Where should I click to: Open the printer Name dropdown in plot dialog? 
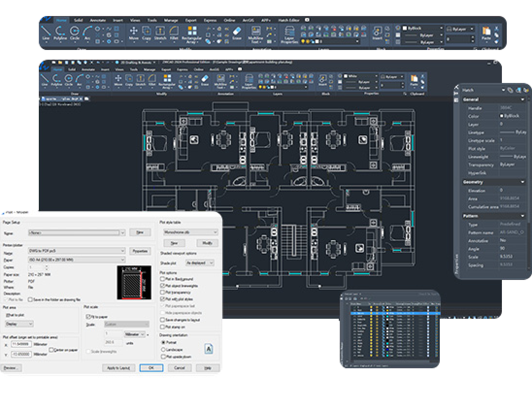77,251
